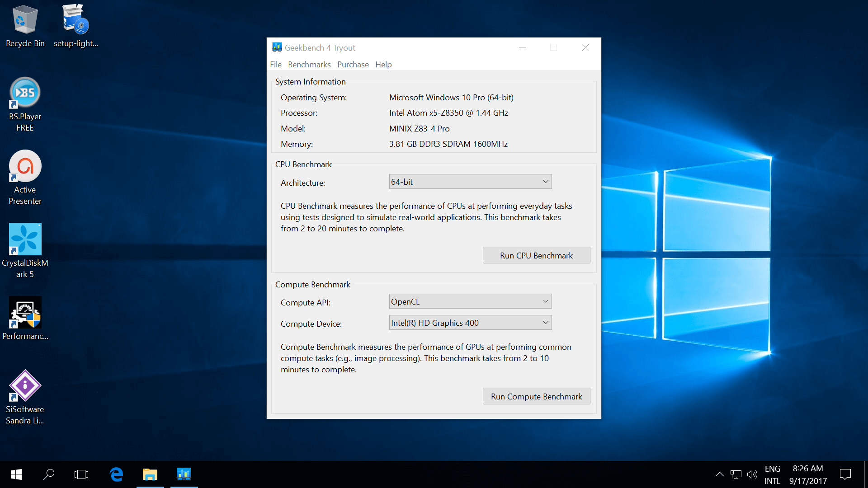
Task: Click Run Compute Benchmark button
Action: 536,396
